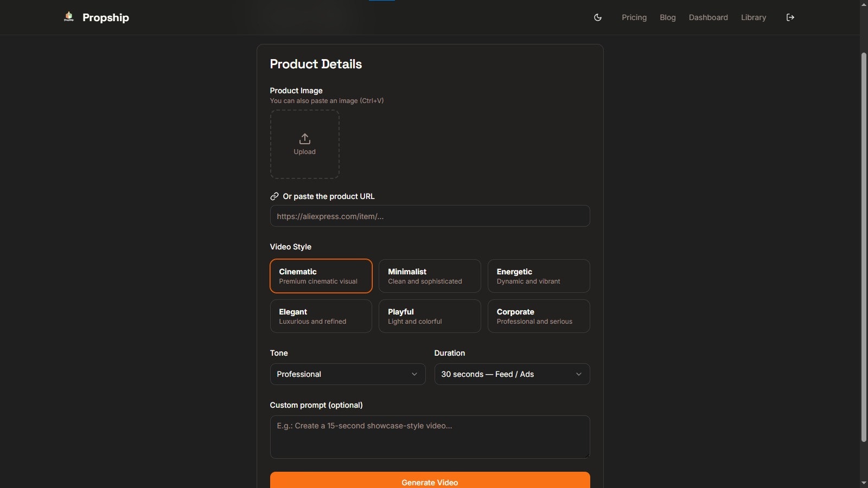Open the Pricing page
Viewport: 868px width, 488px height.
634,17
